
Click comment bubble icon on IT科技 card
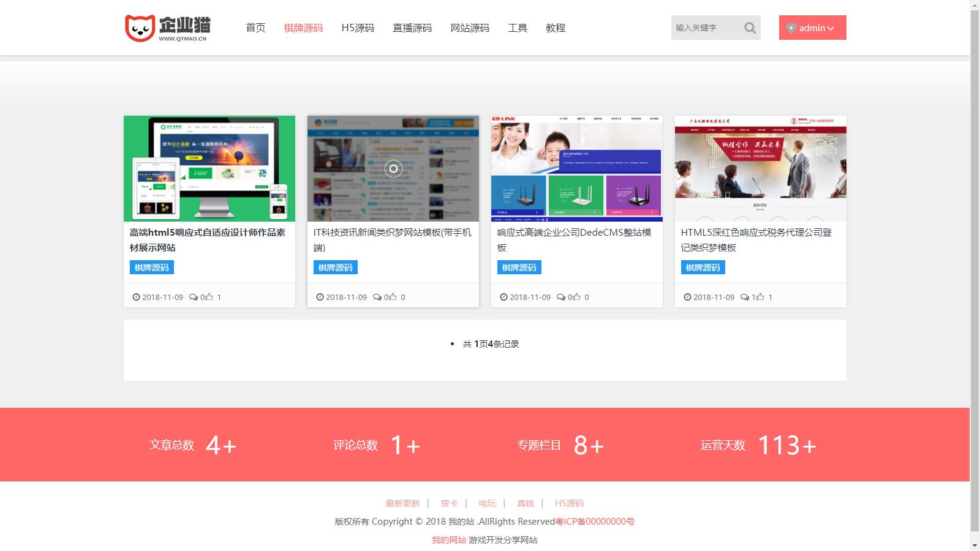click(x=377, y=297)
